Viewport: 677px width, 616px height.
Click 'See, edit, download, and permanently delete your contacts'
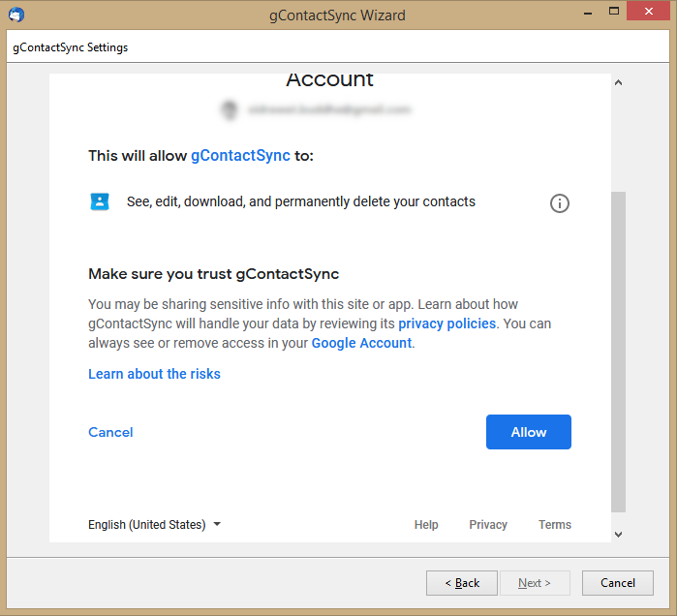tap(301, 201)
